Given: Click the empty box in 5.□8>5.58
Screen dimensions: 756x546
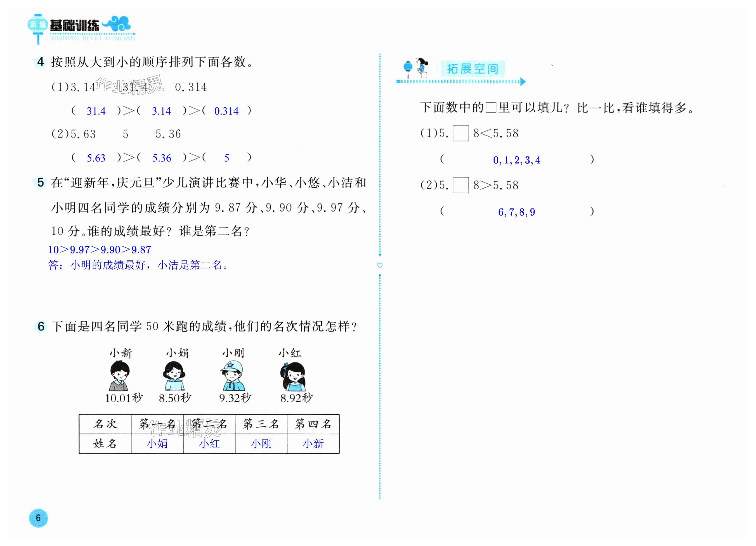Looking at the screenshot, I should click(x=461, y=185).
